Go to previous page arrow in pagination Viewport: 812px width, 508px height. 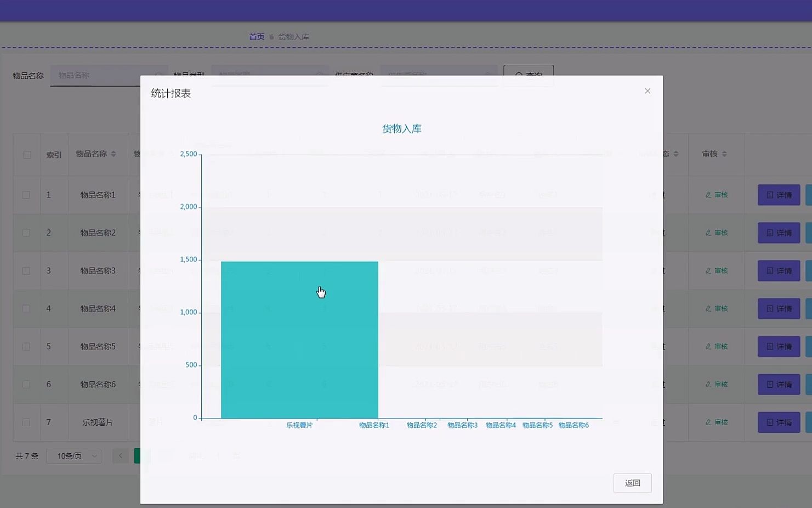coord(121,456)
